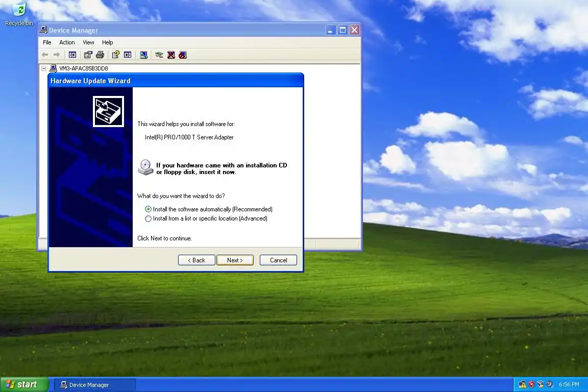Click the VirtualBox cube tray icon
The image size is (588, 392).
click(541, 384)
